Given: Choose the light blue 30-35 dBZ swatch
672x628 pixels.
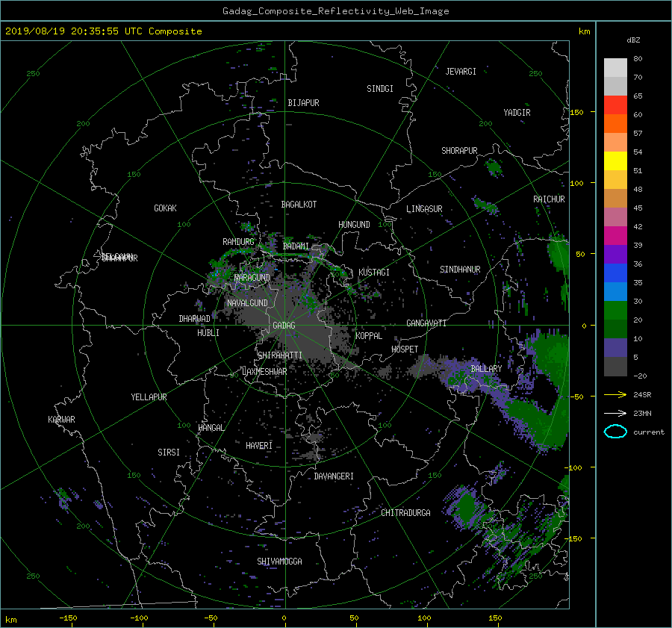Looking at the screenshot, I should pos(615,291).
